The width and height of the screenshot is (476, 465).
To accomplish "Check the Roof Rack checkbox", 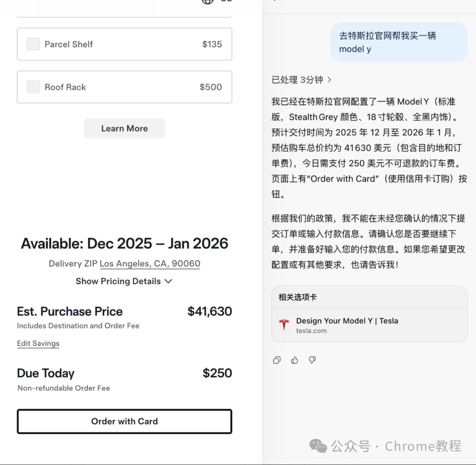I will (33, 87).
